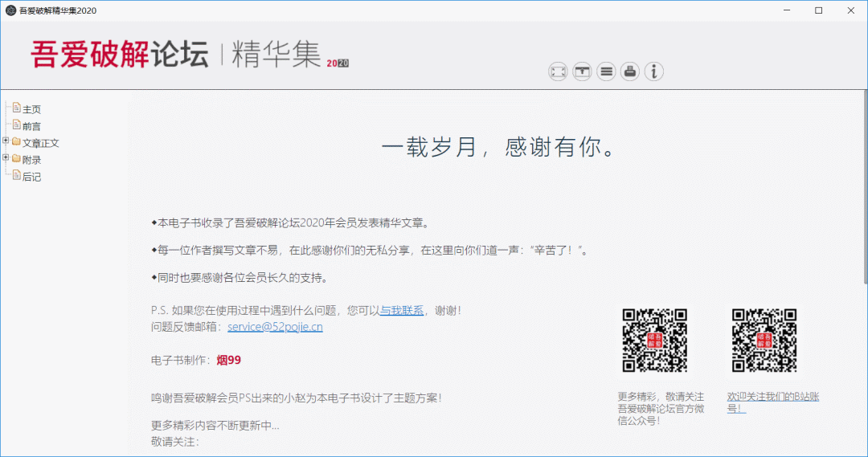Close the 吾爱破解精华集2020 window
The height and width of the screenshot is (457, 868).
[851, 10]
